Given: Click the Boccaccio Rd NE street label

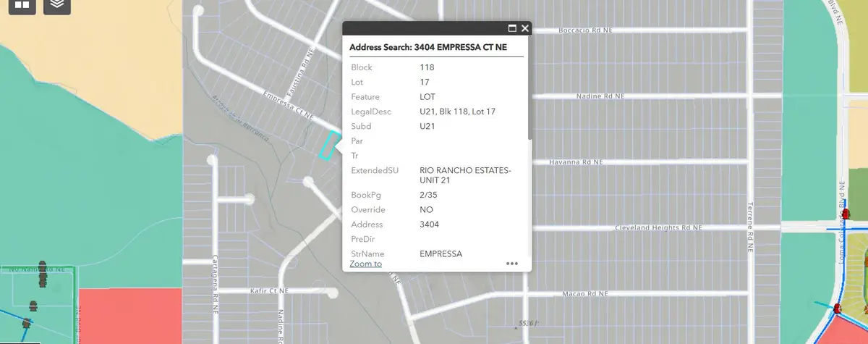Looking at the screenshot, I should pos(592,30).
